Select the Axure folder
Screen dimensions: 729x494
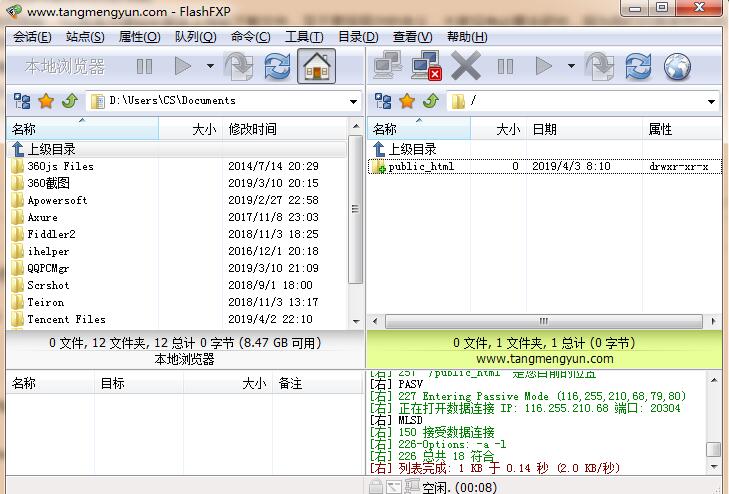pos(42,217)
